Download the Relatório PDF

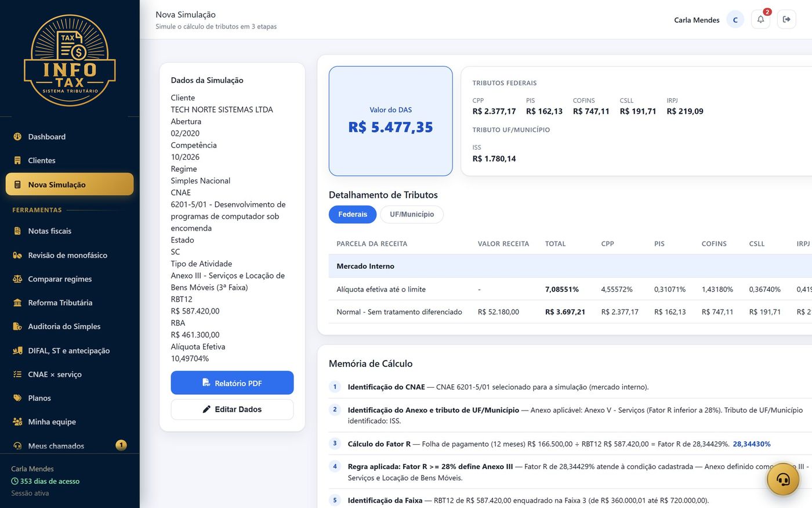tap(232, 383)
